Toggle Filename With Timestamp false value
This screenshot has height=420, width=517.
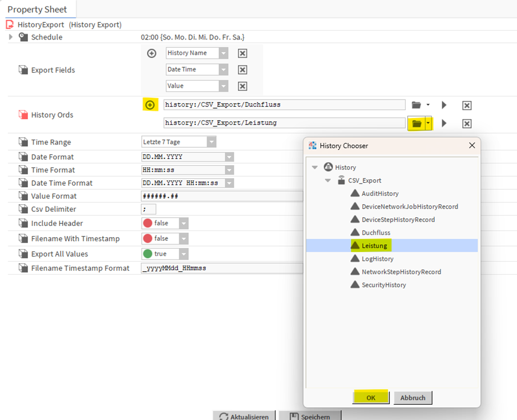pos(165,238)
